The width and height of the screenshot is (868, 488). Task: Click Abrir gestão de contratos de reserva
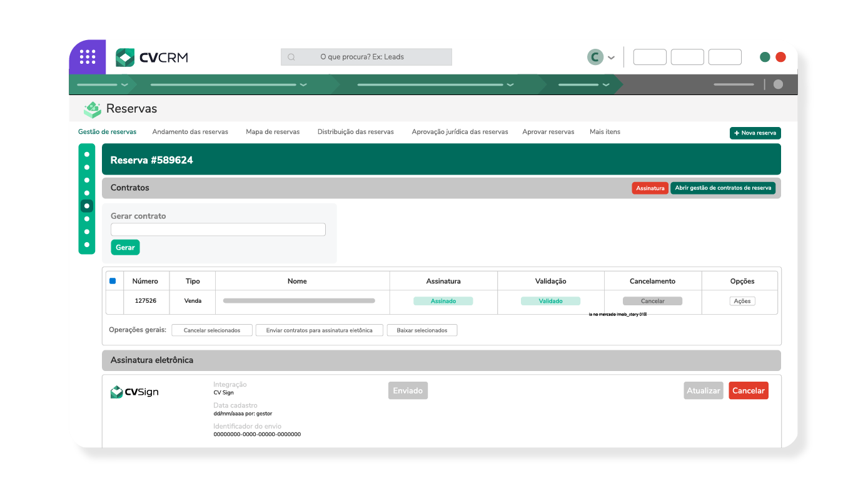click(x=723, y=188)
